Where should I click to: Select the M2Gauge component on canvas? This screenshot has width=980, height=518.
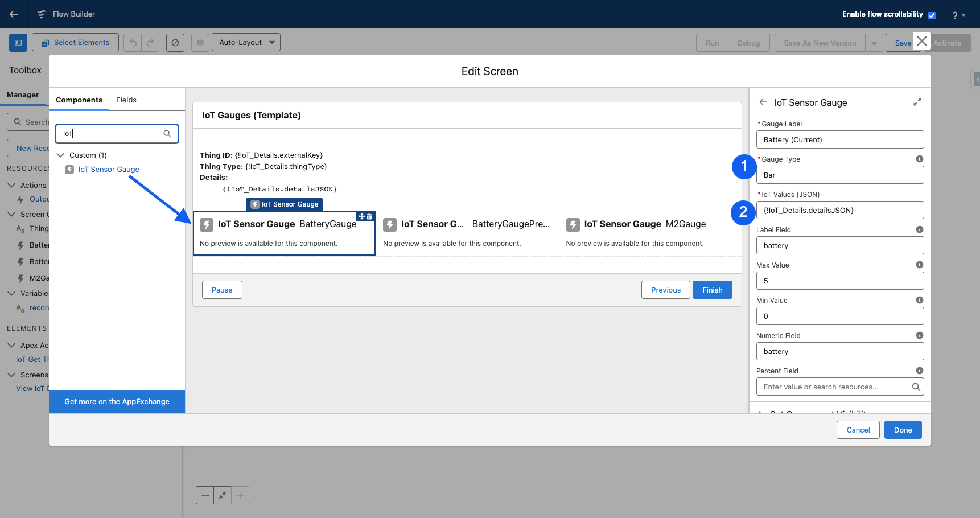(650, 233)
